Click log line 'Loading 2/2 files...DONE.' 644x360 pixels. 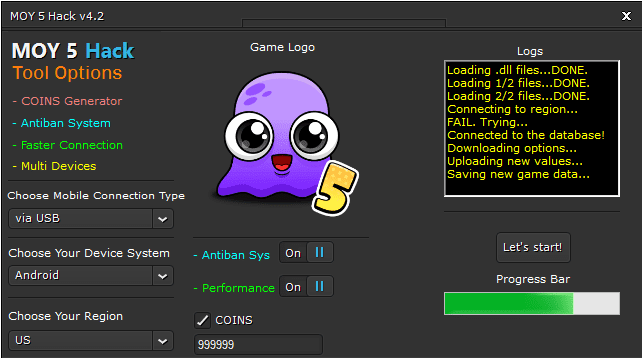coord(518,96)
